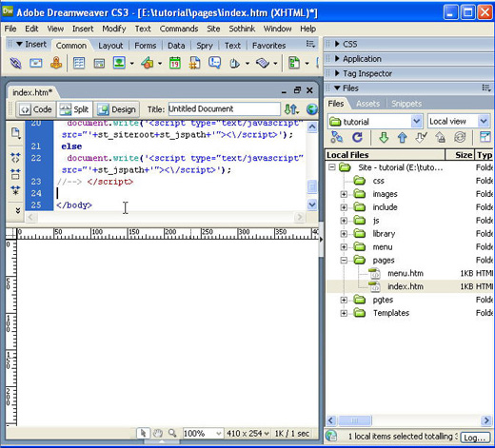Image resolution: width=495 pixels, height=448 pixels.
Task: Open the tutorial site dropdown
Action: pos(416,122)
